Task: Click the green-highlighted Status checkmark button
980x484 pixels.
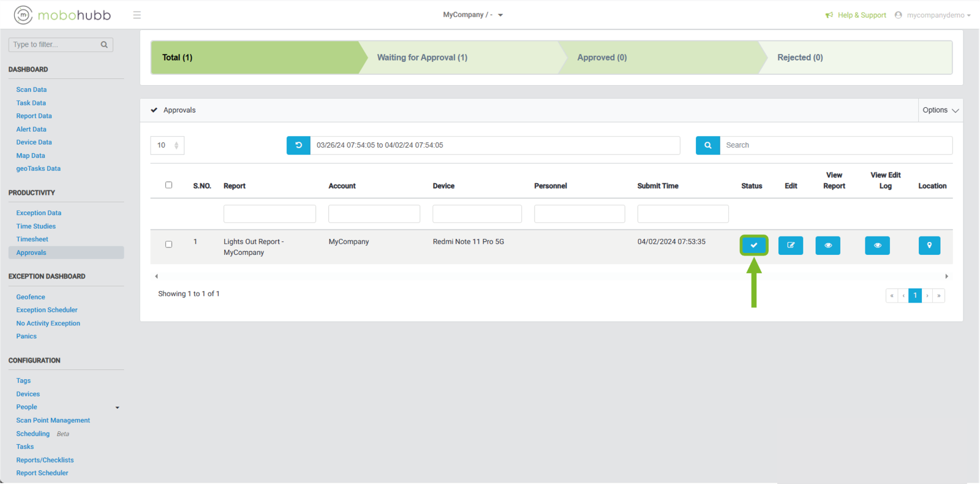Action: (753, 245)
